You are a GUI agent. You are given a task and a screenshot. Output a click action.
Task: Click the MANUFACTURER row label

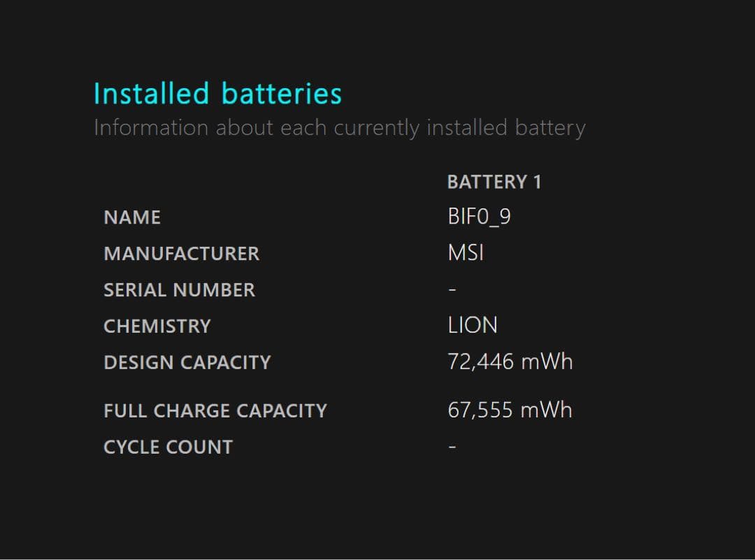[x=181, y=254]
